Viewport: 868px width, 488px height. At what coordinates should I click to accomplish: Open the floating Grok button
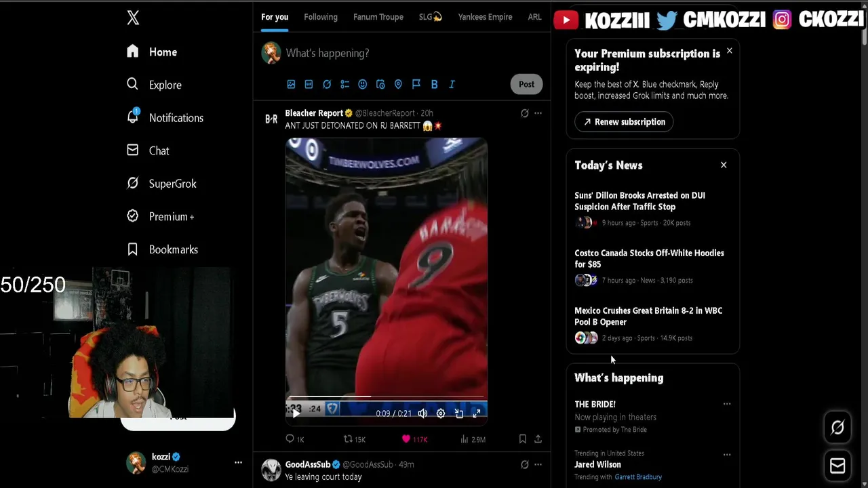[x=837, y=427]
